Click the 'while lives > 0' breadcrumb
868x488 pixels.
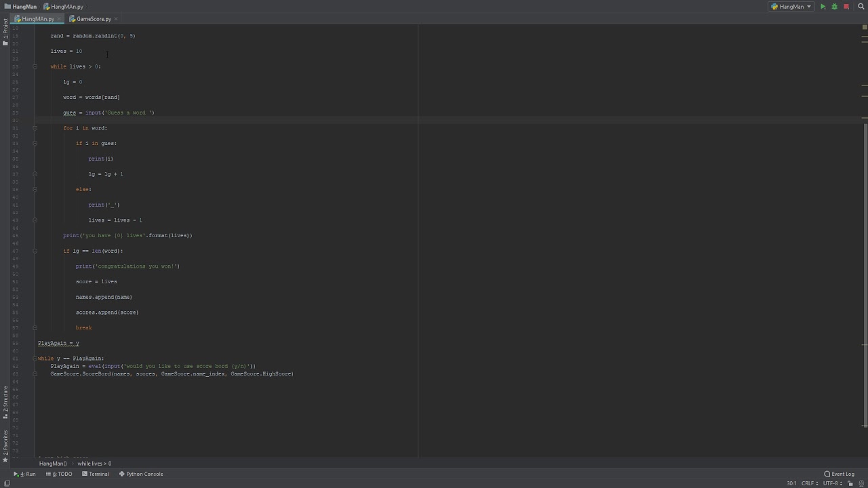click(94, 464)
